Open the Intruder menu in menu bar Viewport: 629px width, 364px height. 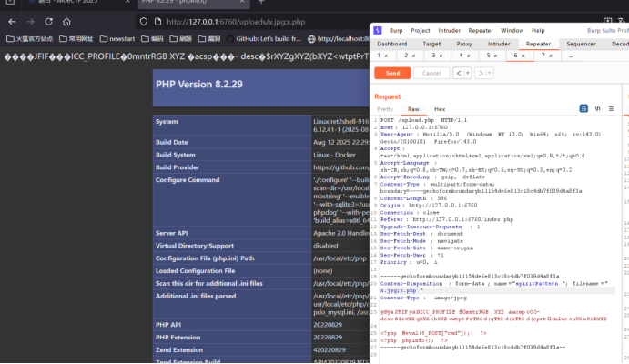click(448, 30)
